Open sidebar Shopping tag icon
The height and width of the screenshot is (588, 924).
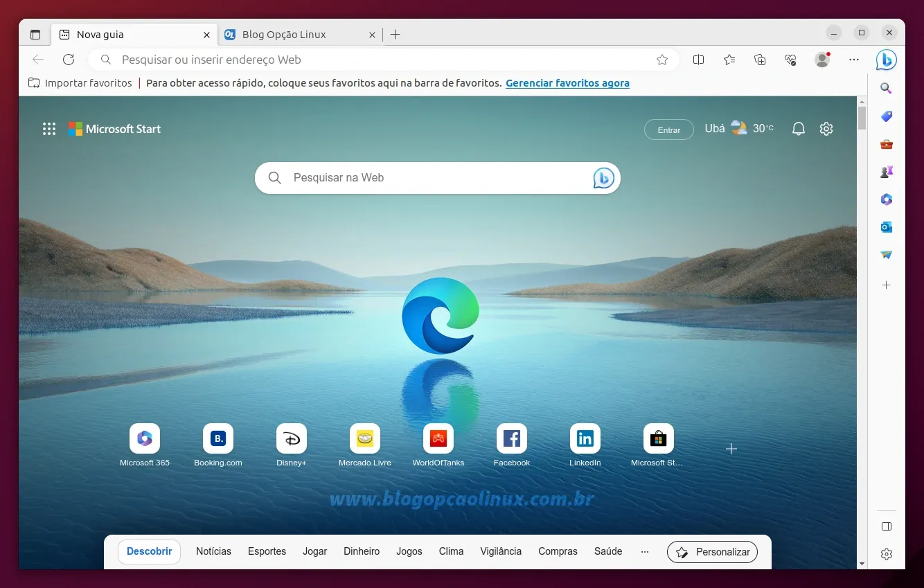coord(886,116)
